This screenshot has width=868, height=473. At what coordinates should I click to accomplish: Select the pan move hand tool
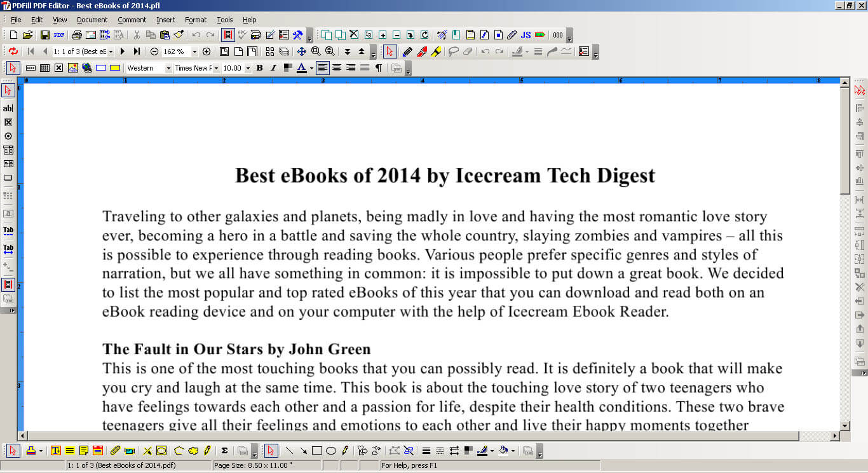tap(302, 51)
